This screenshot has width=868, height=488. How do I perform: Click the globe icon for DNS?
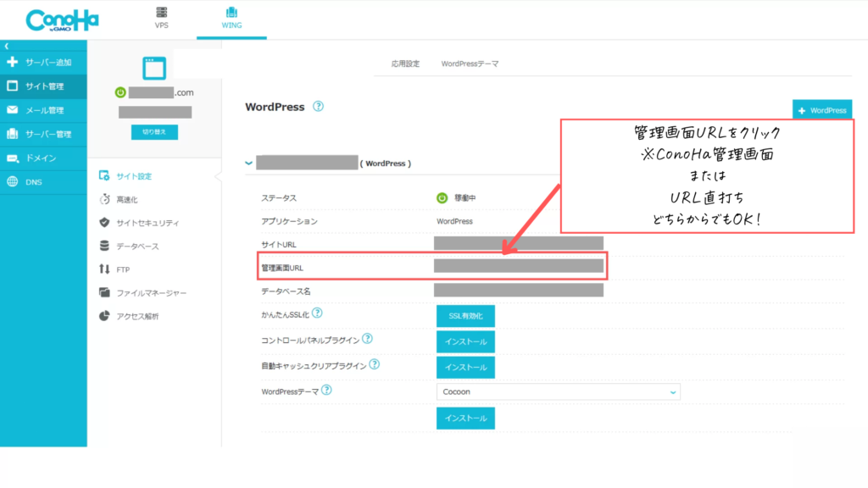click(12, 181)
